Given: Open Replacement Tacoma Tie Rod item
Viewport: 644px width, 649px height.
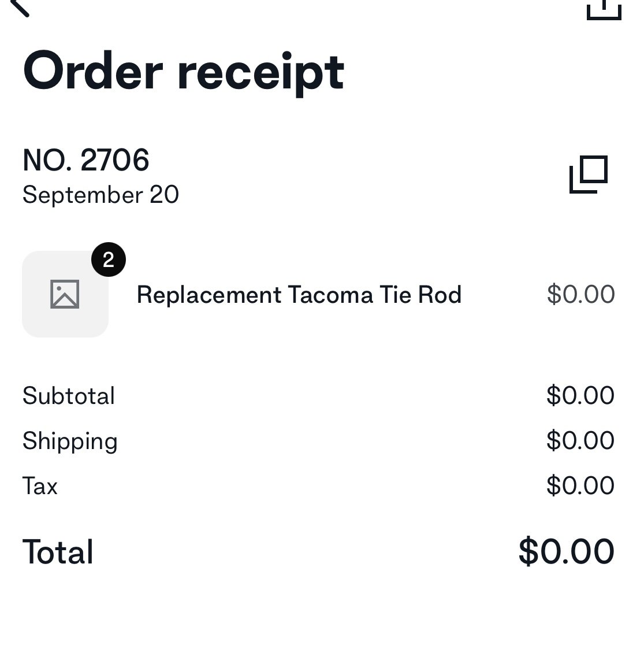Looking at the screenshot, I should coord(299,295).
